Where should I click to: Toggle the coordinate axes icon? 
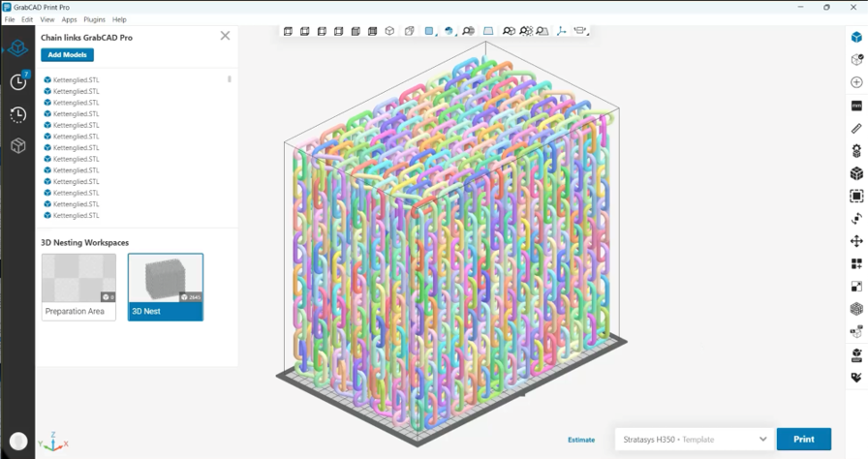click(x=561, y=32)
